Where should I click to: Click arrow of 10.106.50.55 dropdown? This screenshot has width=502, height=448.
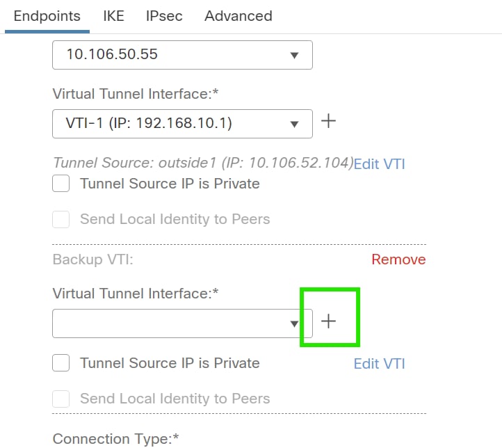click(x=294, y=56)
